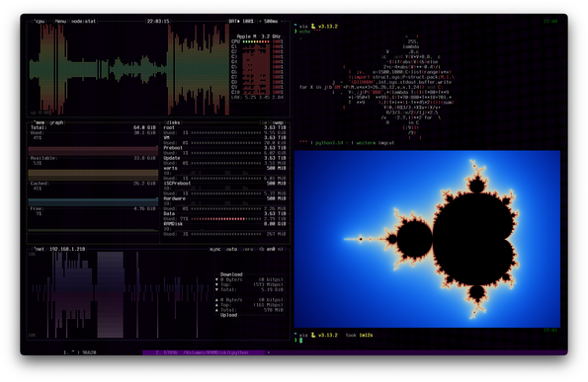
Task: Select the root disk entry
Action: tap(169, 127)
